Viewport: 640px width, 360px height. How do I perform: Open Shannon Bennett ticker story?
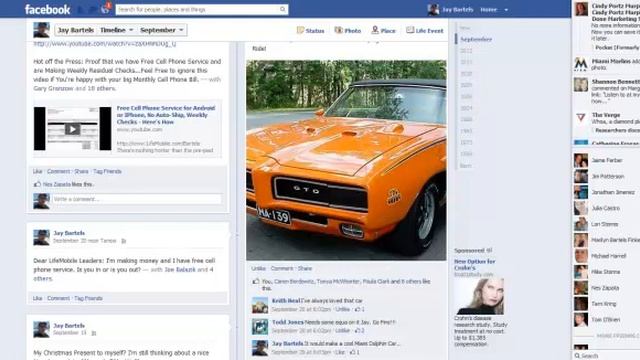coord(607,91)
